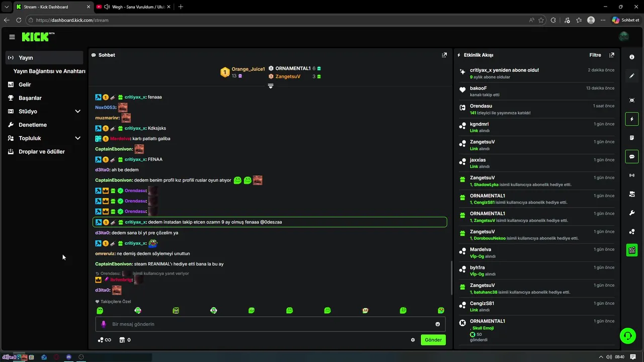644x362 pixels.
Task: Click the chat scrollbar thumb
Action: point(451,278)
